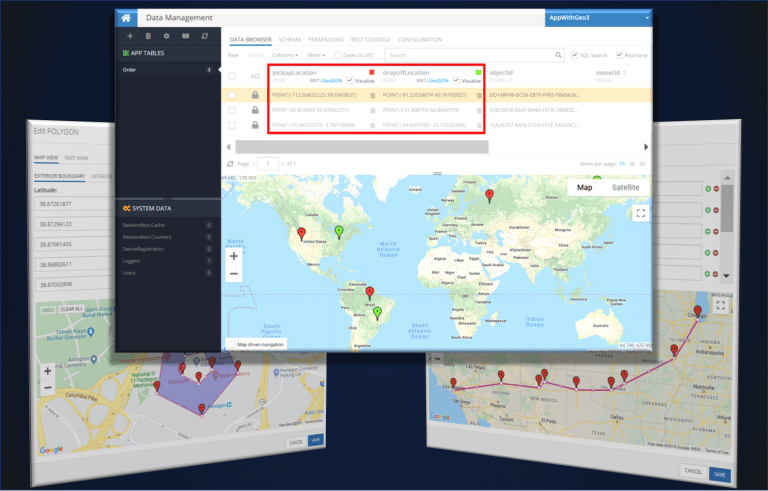The height and width of the screenshot is (491, 768).
Task: Open the More dropdown
Action: click(x=316, y=55)
